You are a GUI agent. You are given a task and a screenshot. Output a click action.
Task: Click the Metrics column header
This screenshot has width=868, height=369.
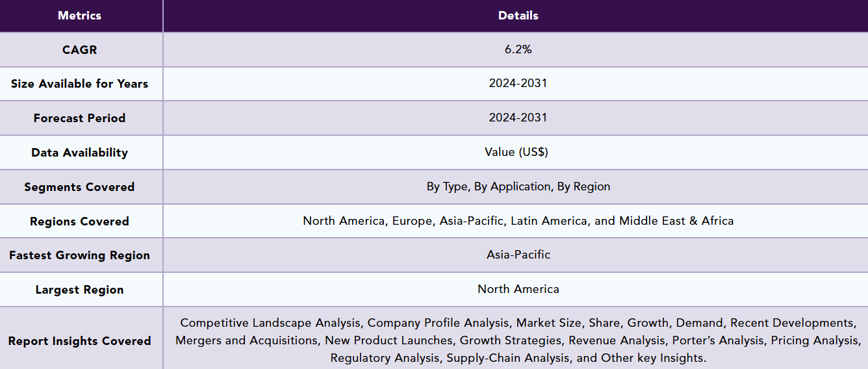tap(79, 16)
